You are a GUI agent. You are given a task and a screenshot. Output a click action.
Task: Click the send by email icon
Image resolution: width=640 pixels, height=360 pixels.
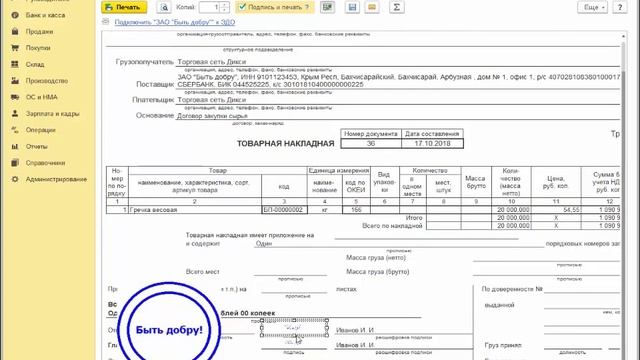(x=372, y=7)
